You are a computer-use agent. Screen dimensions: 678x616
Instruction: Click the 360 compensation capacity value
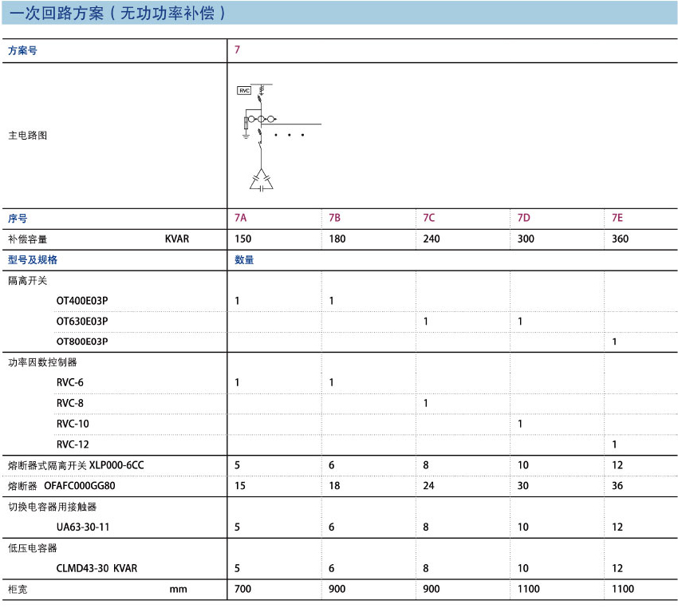[x=620, y=239]
